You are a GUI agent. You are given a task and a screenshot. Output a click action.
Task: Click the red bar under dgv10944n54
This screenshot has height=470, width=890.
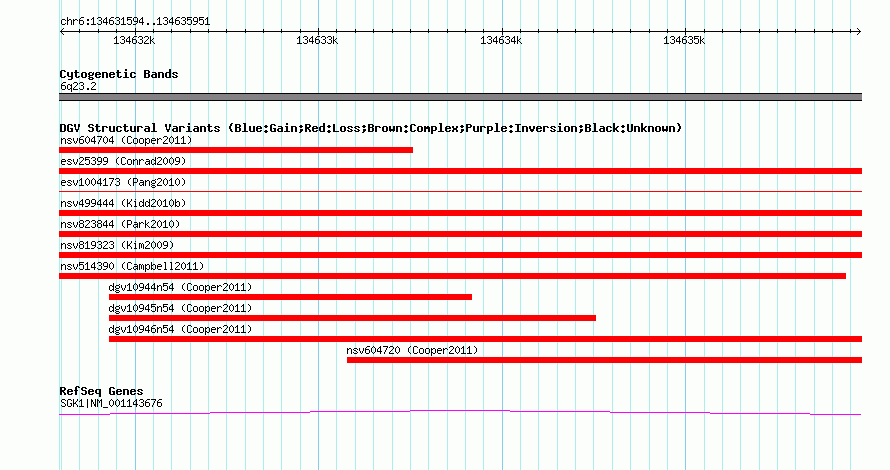[290, 297]
